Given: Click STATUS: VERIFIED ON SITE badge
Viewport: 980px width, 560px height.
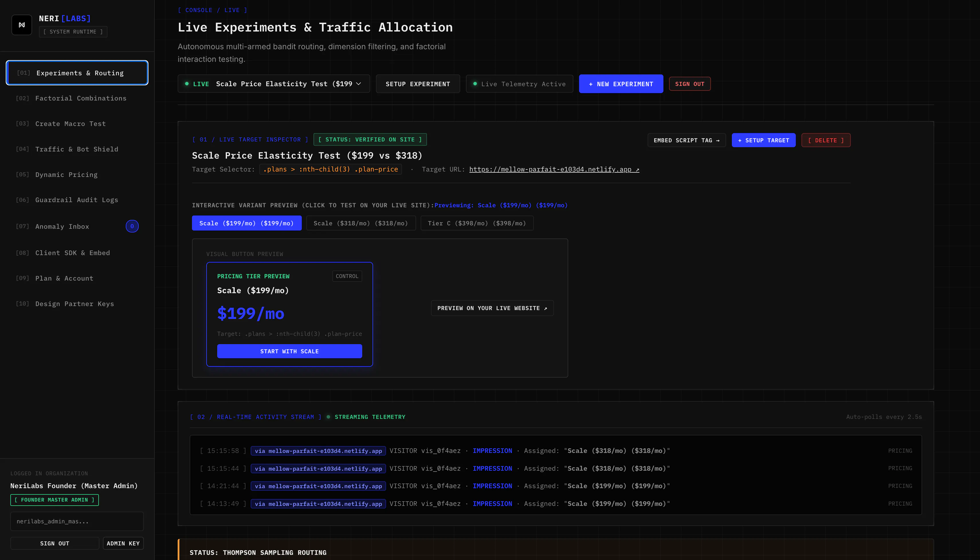Looking at the screenshot, I should click(x=370, y=140).
